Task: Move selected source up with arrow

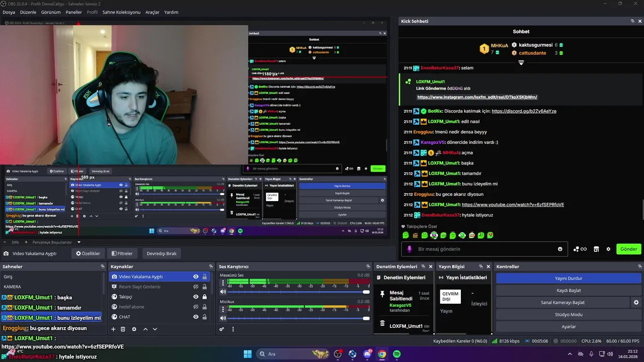Action: (145, 329)
